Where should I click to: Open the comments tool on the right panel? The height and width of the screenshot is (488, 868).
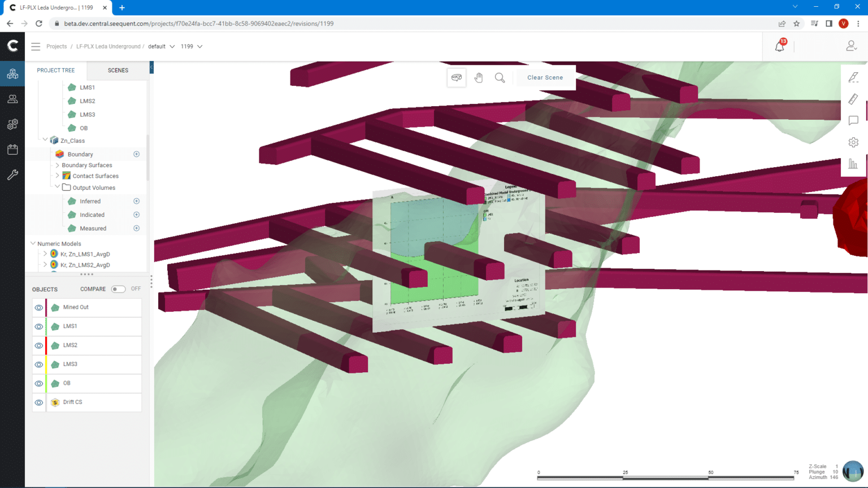click(x=853, y=120)
